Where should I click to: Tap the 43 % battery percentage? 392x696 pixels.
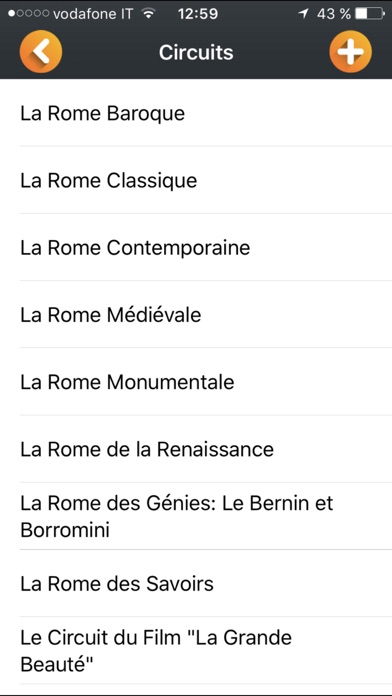(x=334, y=14)
